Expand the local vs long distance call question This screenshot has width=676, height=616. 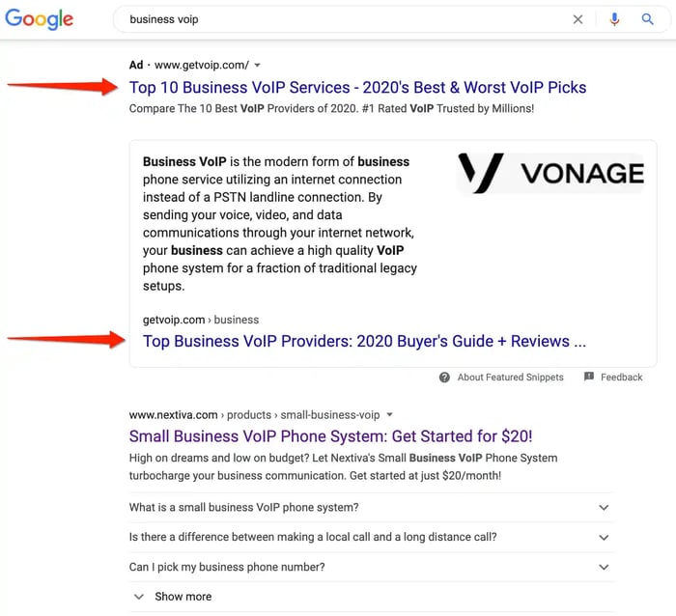pos(604,538)
